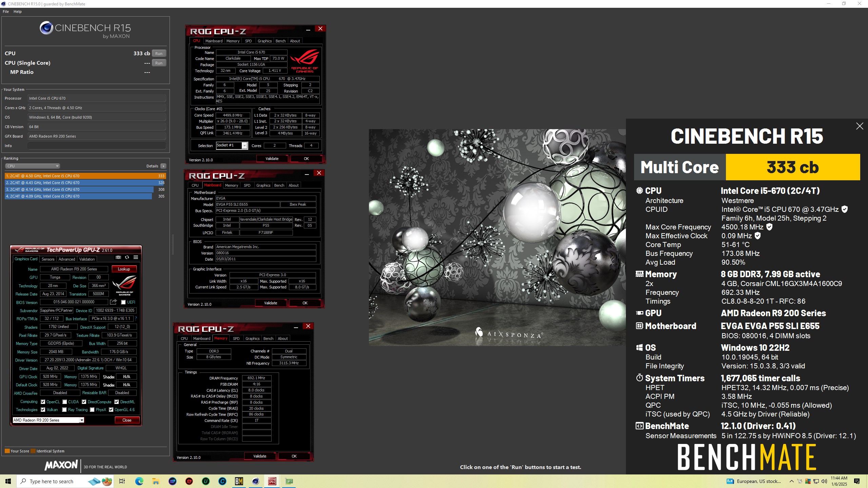868x488 pixels.
Task: Close the BenchMate result overlay with X
Action: [860, 126]
